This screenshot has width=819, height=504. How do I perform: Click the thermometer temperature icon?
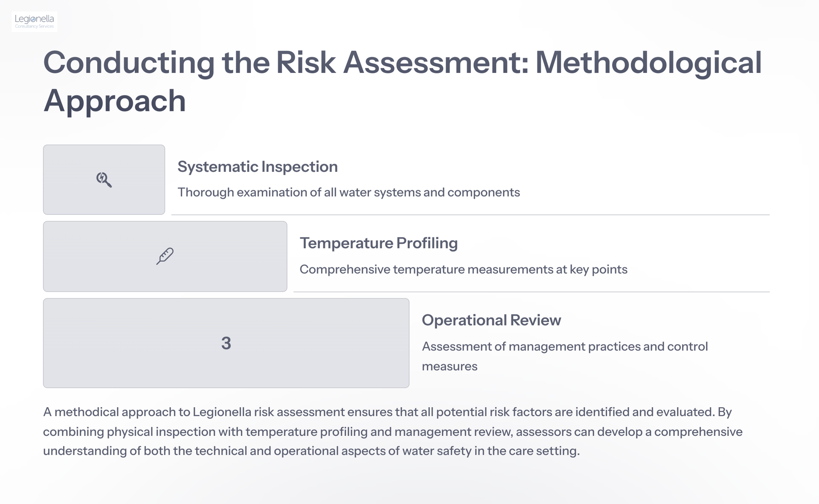pos(165,256)
